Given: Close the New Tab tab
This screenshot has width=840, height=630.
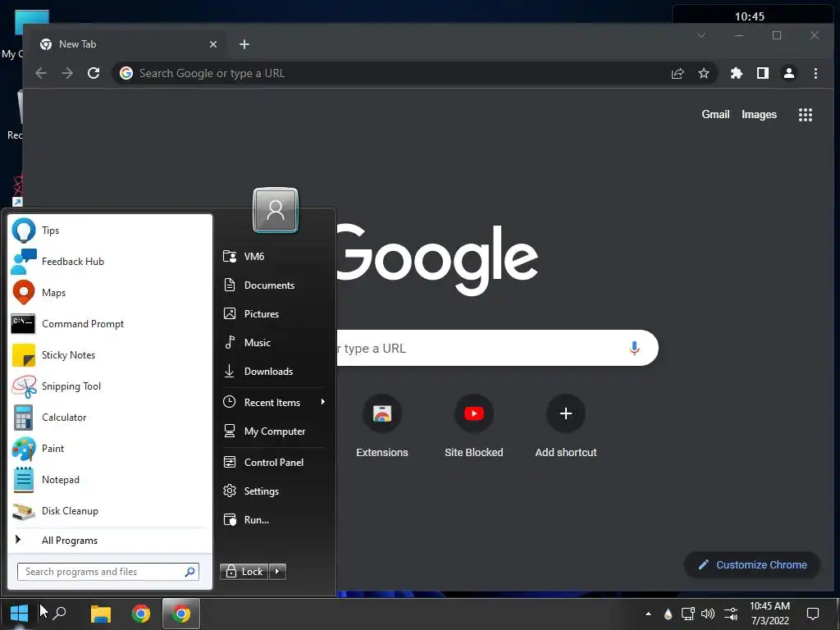Looking at the screenshot, I should (x=213, y=44).
